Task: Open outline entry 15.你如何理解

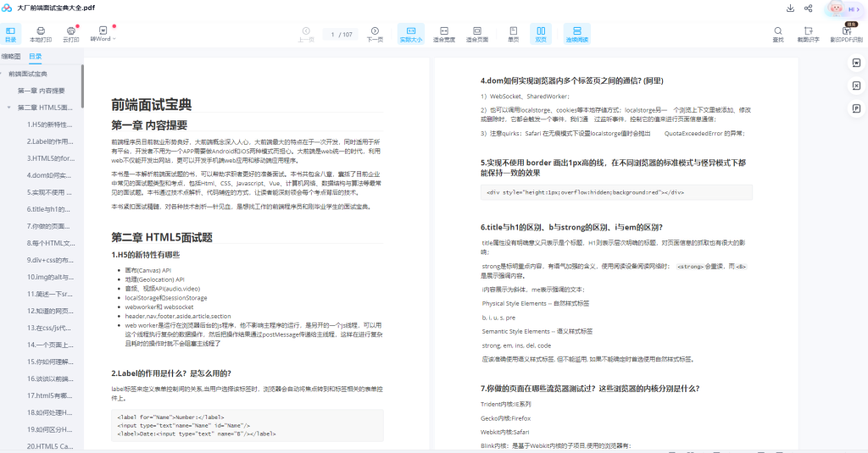Action: tap(50, 362)
